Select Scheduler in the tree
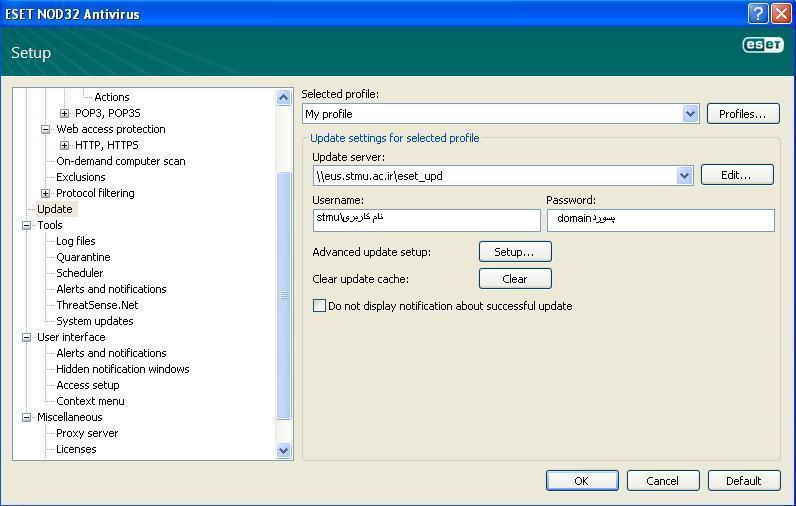 tap(80, 273)
